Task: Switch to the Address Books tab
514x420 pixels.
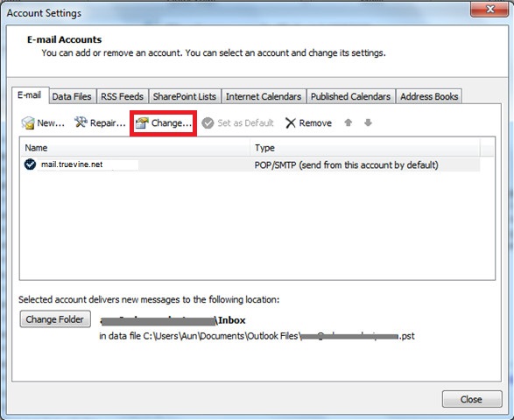Action: coord(429,96)
